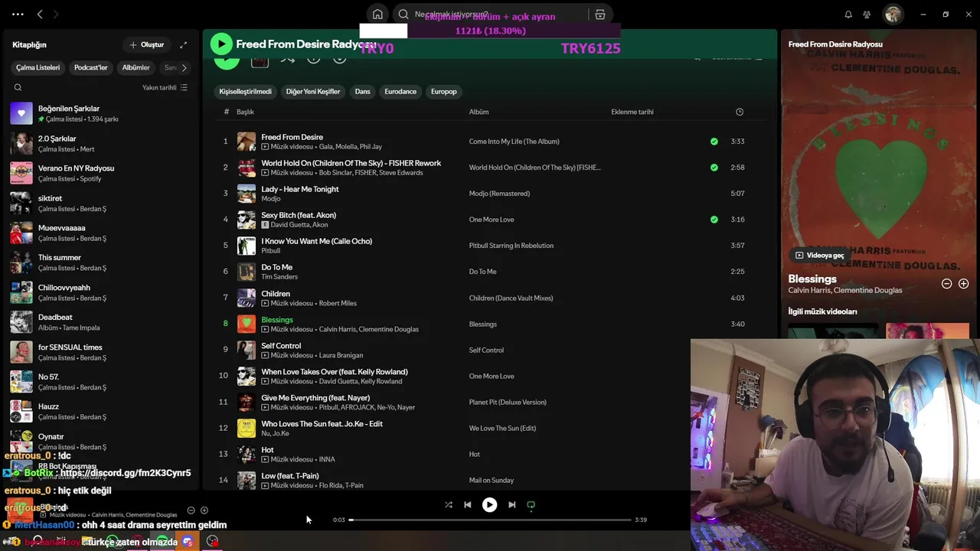Click the plus icon in the bottom player bar
Viewport: 980px width, 551px height.
(204, 510)
